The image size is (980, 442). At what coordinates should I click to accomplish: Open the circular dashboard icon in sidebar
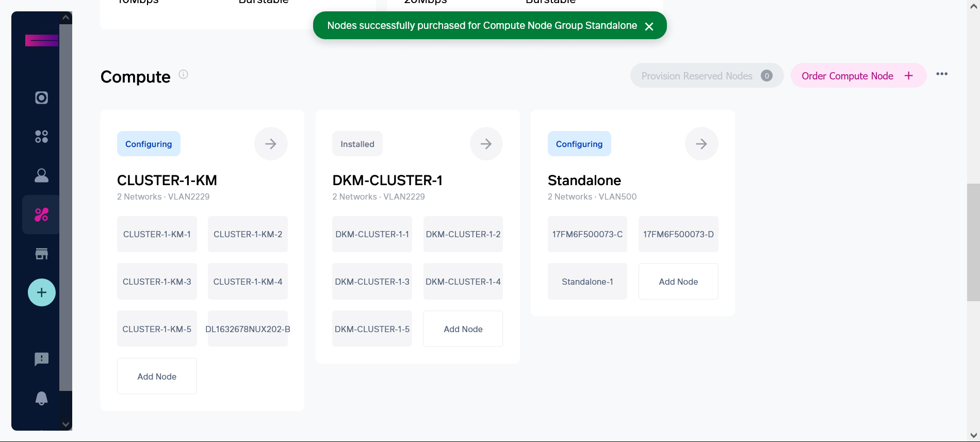click(x=41, y=97)
